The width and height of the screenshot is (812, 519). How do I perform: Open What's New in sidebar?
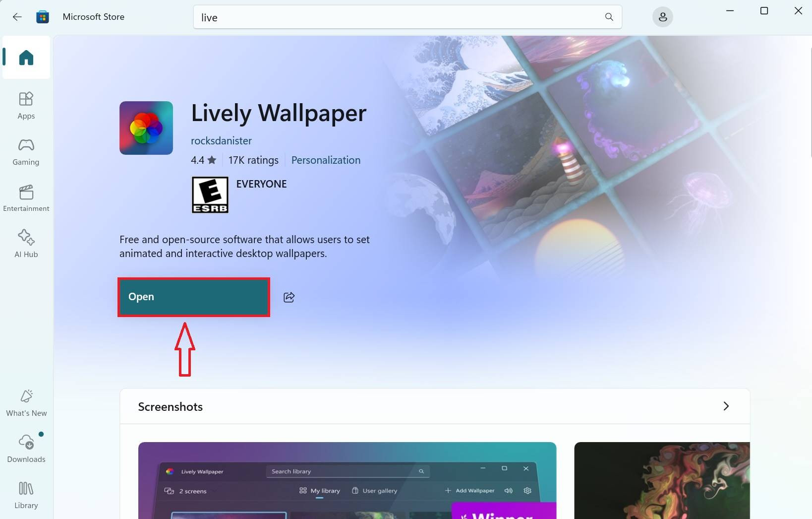click(26, 403)
